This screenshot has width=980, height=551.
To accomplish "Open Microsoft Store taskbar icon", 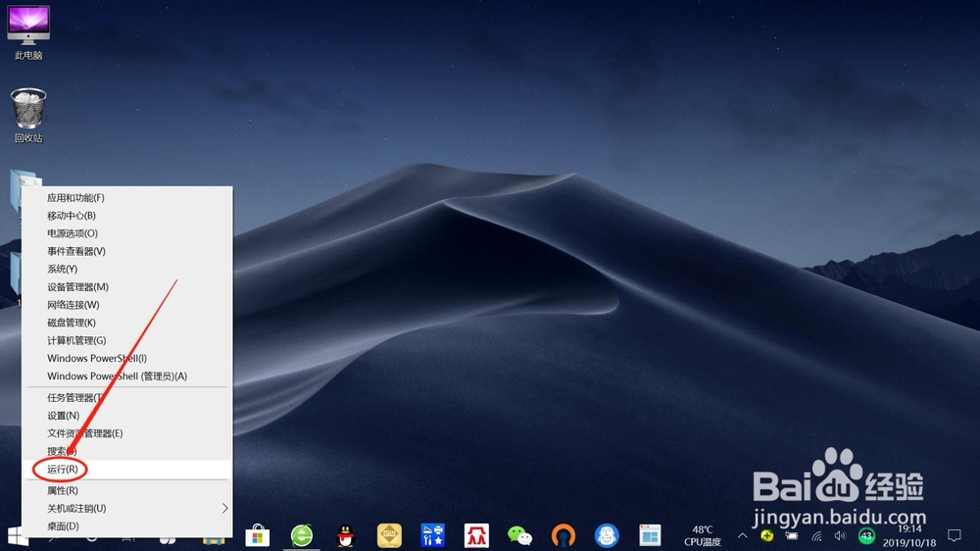I will pyautogui.click(x=257, y=536).
